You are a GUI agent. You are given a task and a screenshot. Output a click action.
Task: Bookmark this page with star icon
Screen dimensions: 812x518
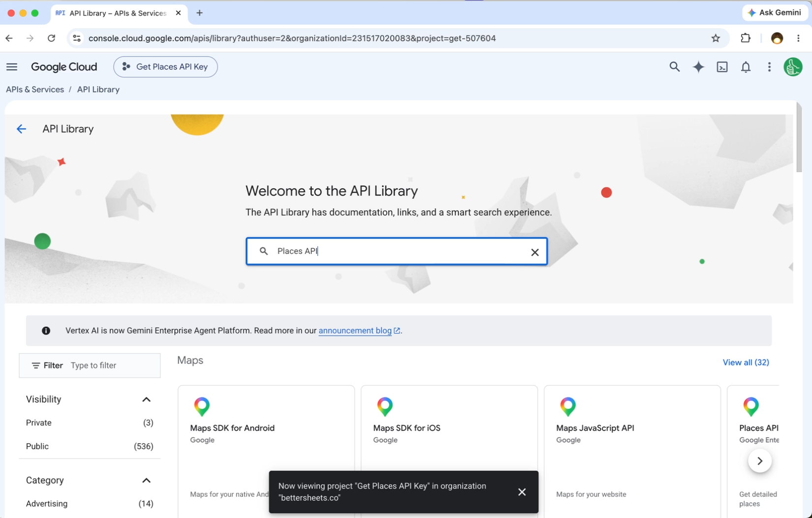pos(716,38)
